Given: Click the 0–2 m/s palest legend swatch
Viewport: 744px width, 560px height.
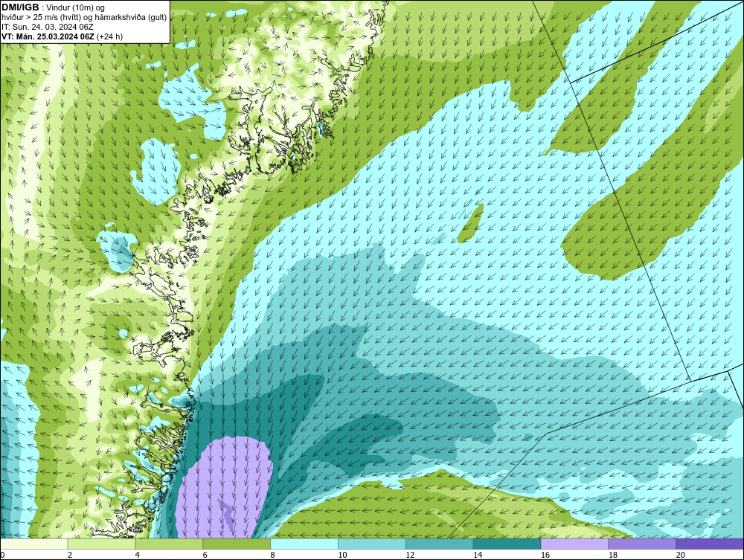Looking at the screenshot, I should pyautogui.click(x=34, y=544).
